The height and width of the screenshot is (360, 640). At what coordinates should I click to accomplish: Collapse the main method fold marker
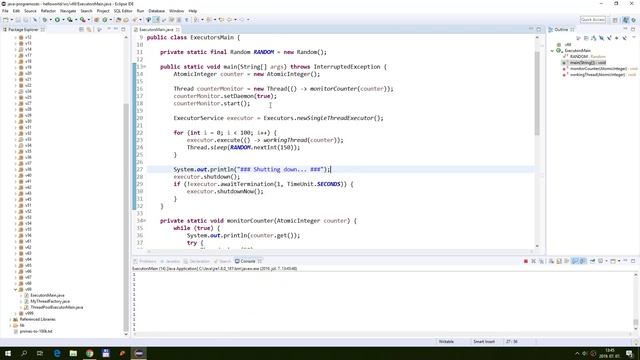(144, 67)
